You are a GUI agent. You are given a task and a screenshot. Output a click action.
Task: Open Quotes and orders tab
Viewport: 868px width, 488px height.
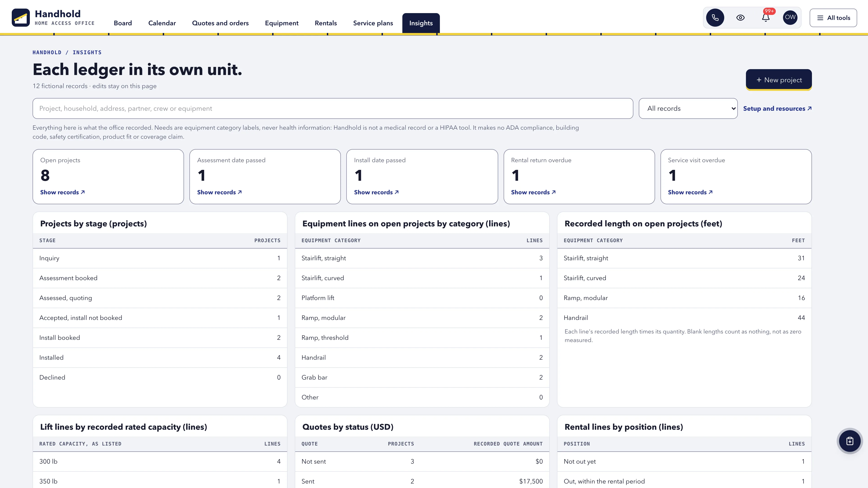point(220,23)
